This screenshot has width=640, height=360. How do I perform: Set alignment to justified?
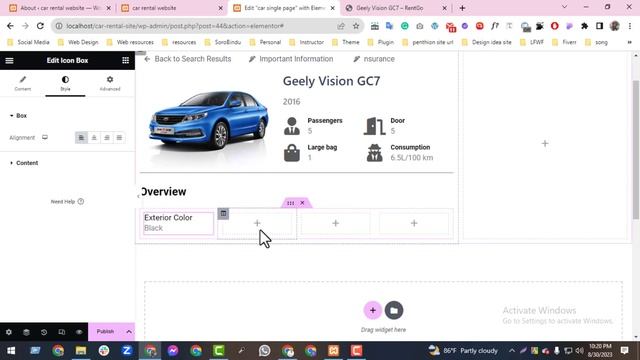coord(119,138)
